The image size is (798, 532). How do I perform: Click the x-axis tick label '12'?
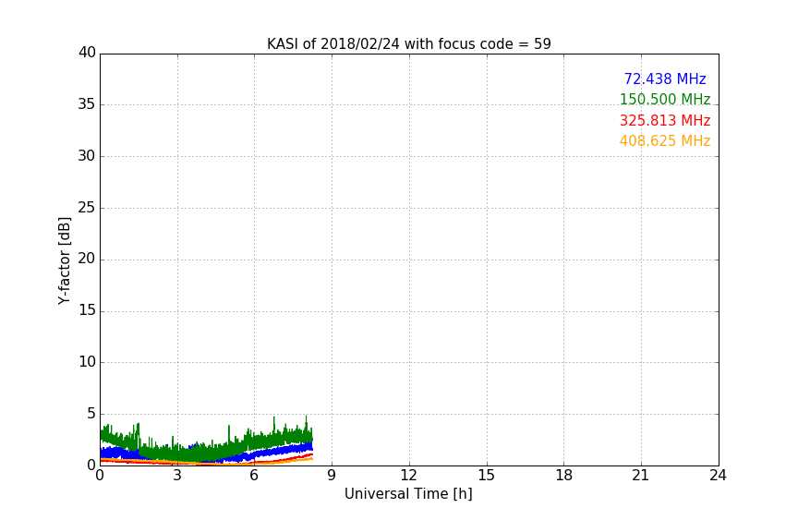click(x=408, y=476)
